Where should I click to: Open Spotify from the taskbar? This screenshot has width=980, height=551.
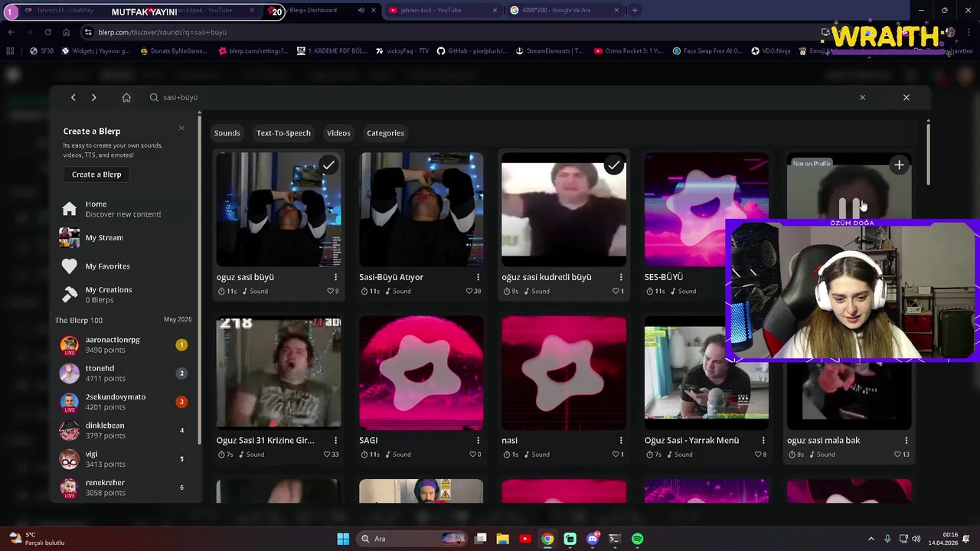(637, 539)
